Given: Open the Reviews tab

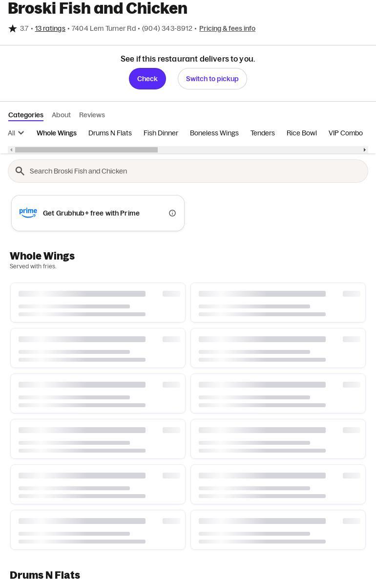Looking at the screenshot, I should click(92, 115).
